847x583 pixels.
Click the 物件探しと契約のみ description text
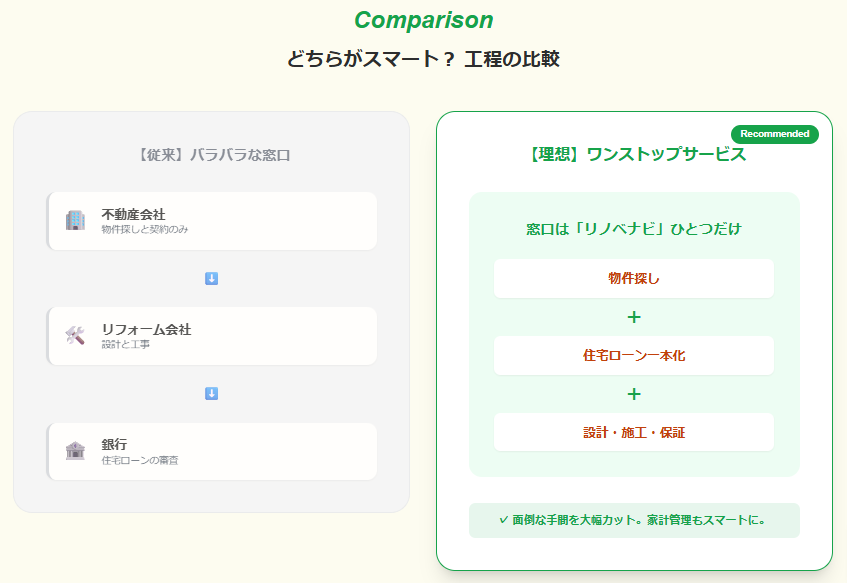pyautogui.click(x=145, y=230)
